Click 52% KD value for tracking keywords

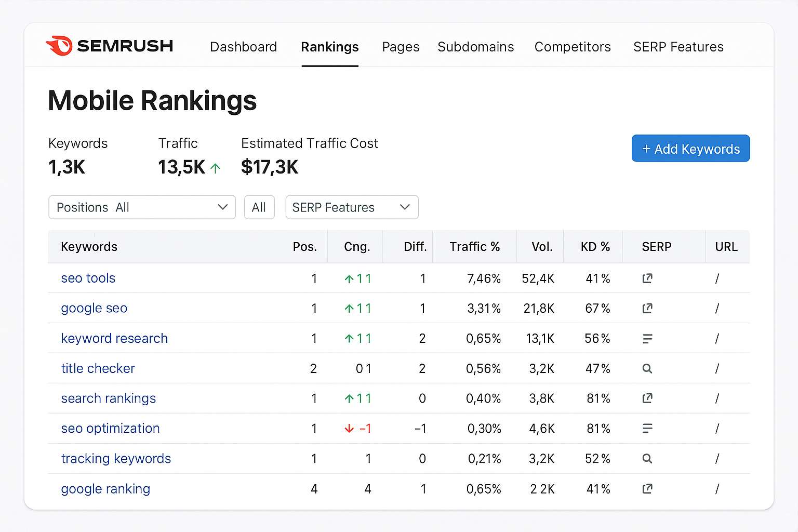[598, 459]
